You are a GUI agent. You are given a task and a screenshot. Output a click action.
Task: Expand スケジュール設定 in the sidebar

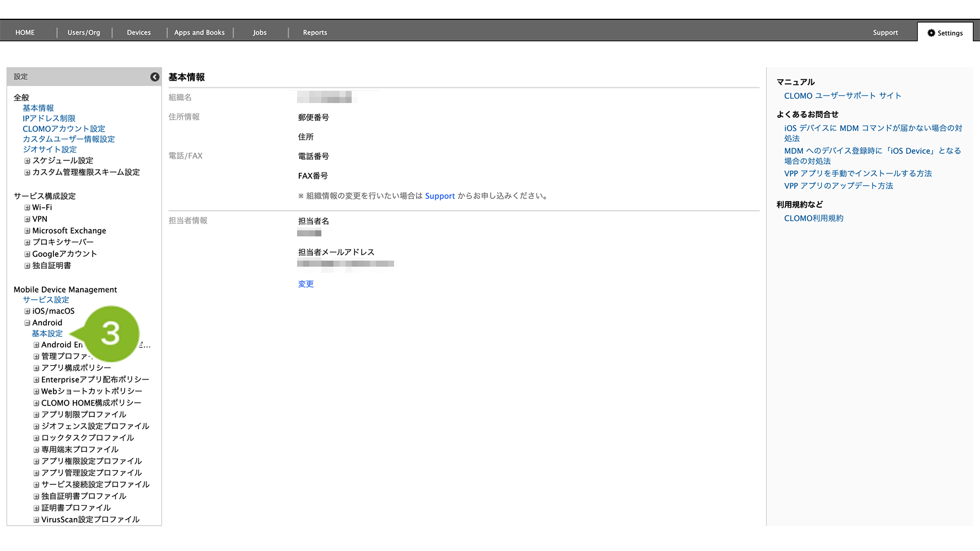(x=27, y=161)
